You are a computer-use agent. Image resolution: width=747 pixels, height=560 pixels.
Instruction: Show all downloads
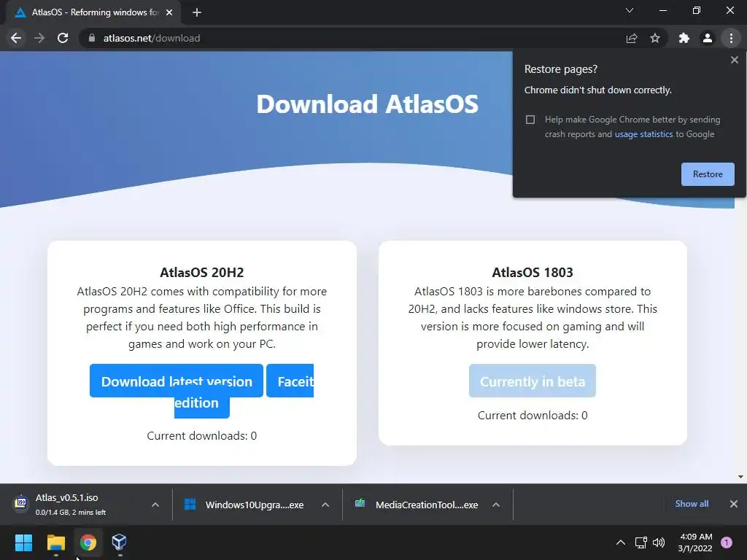point(692,504)
